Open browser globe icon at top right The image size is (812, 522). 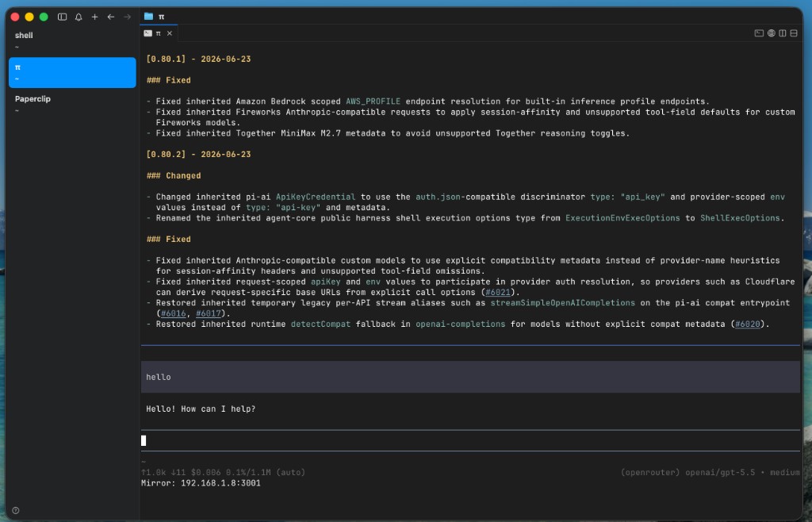(x=771, y=33)
